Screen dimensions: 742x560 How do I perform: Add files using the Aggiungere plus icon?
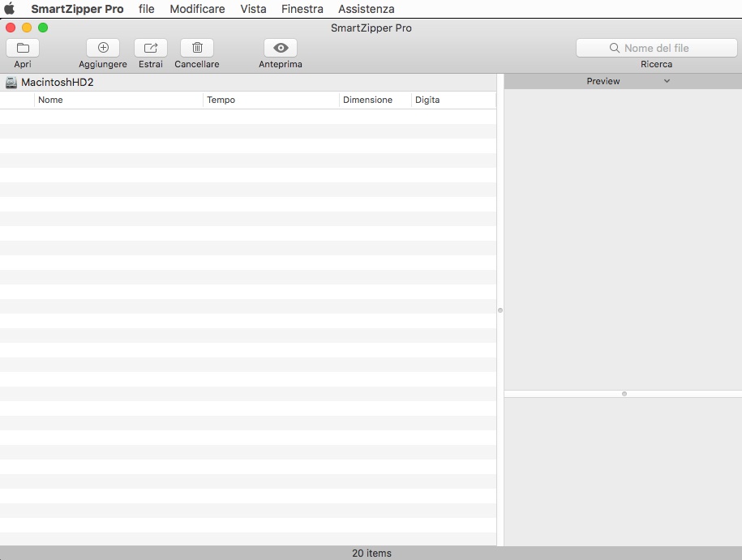click(103, 48)
